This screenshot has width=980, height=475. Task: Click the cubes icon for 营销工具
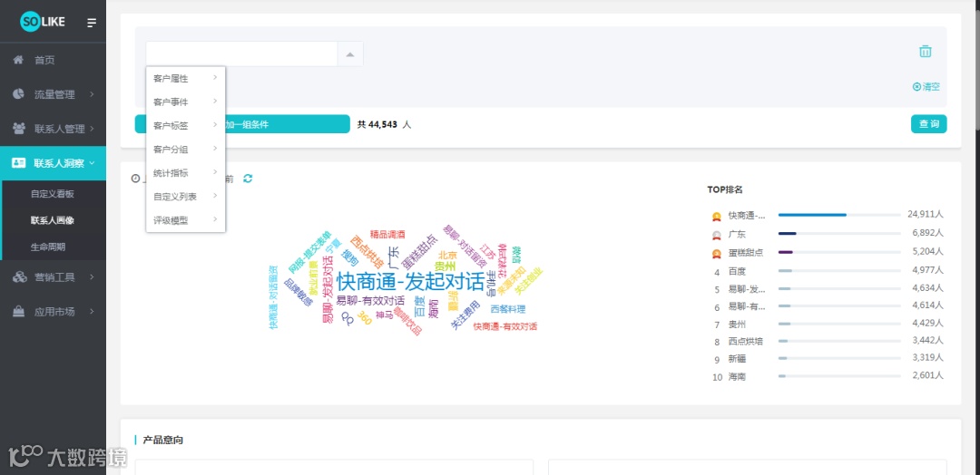click(x=19, y=277)
